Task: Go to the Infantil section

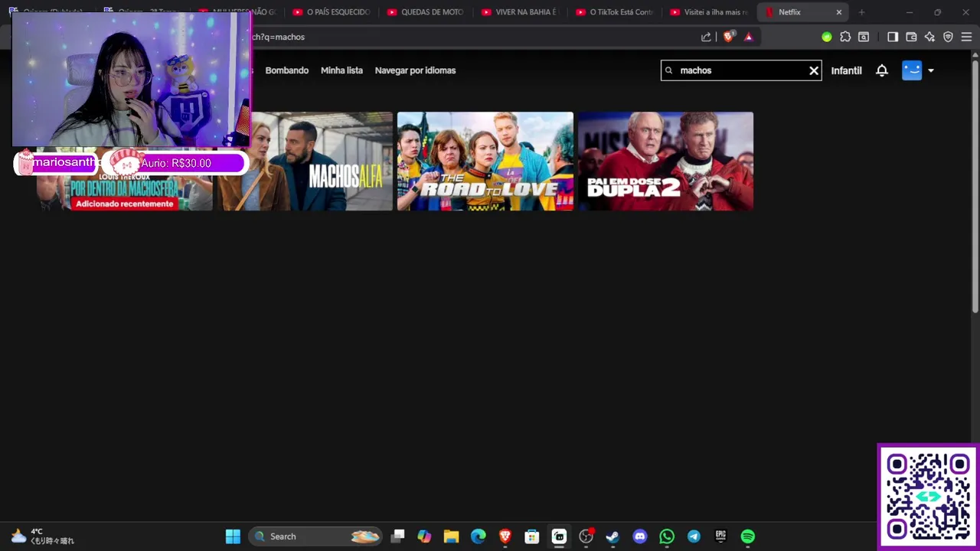Action: tap(846, 70)
